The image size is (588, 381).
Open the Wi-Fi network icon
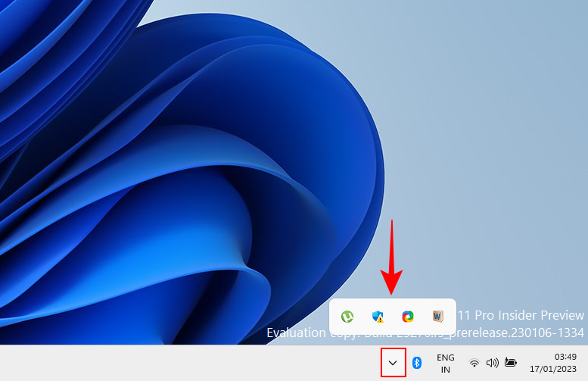click(x=474, y=363)
